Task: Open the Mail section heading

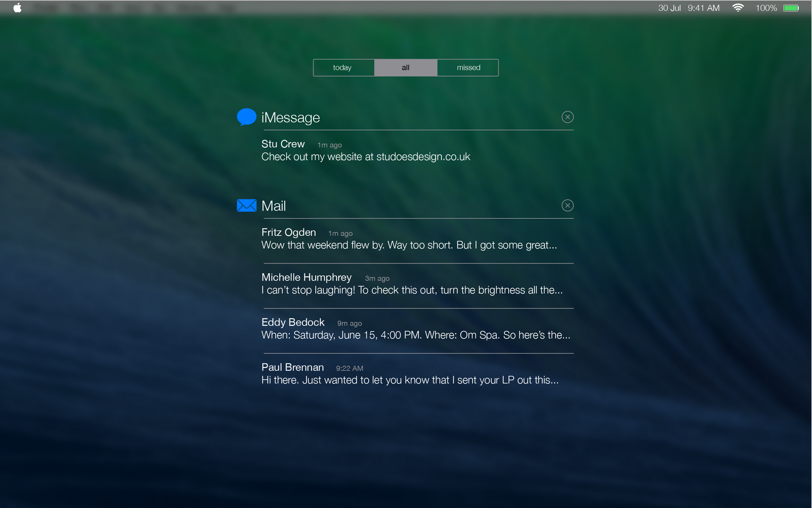Action: click(273, 206)
